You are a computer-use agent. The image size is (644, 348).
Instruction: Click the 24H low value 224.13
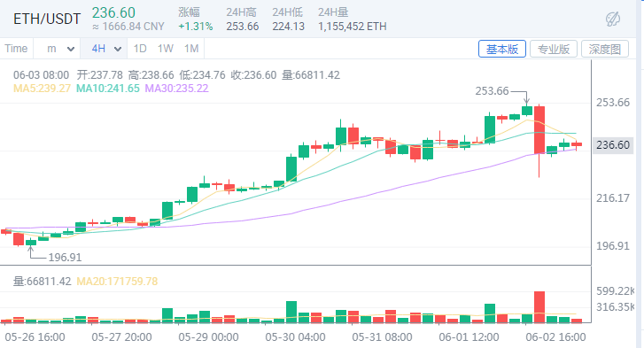(x=288, y=27)
